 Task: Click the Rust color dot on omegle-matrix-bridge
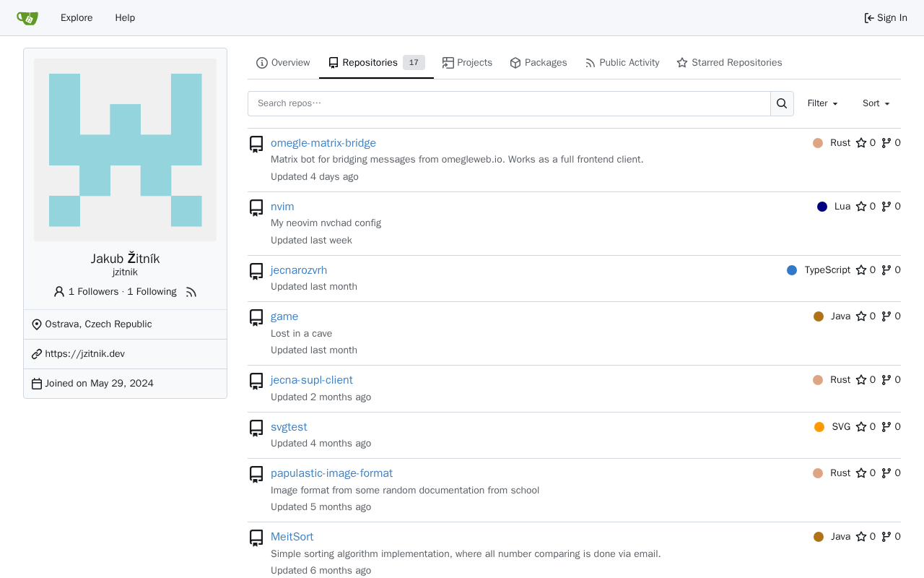818,143
